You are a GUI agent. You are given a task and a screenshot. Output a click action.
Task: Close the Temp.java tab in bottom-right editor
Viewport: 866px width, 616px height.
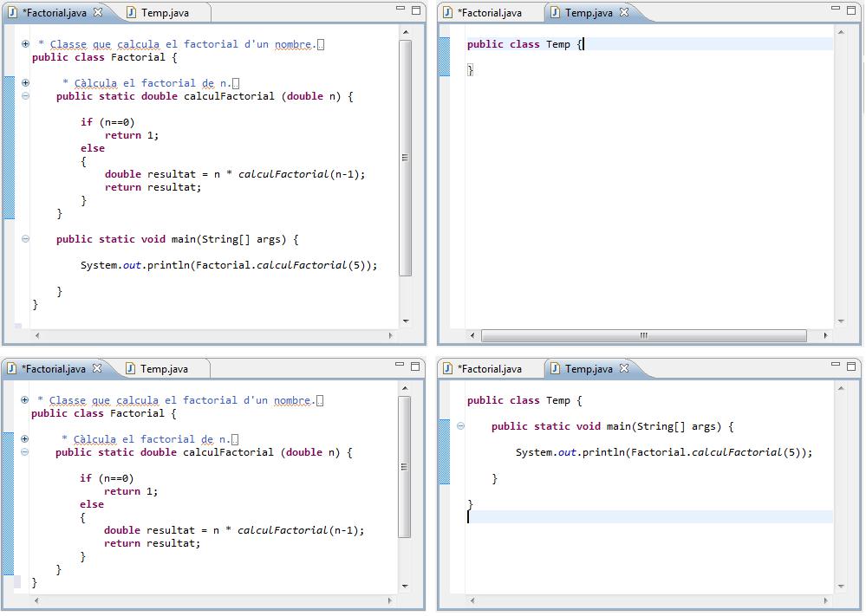(623, 369)
